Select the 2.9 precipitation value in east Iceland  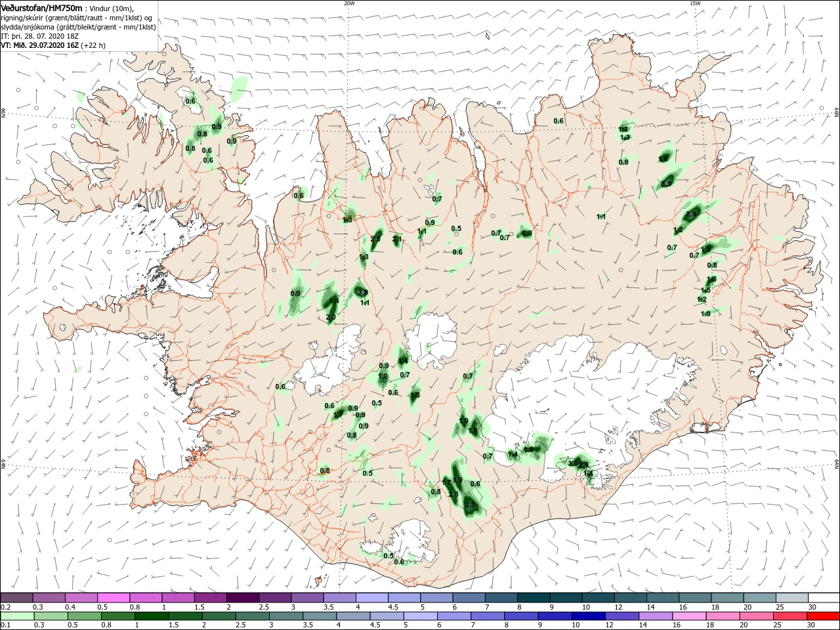691,215
